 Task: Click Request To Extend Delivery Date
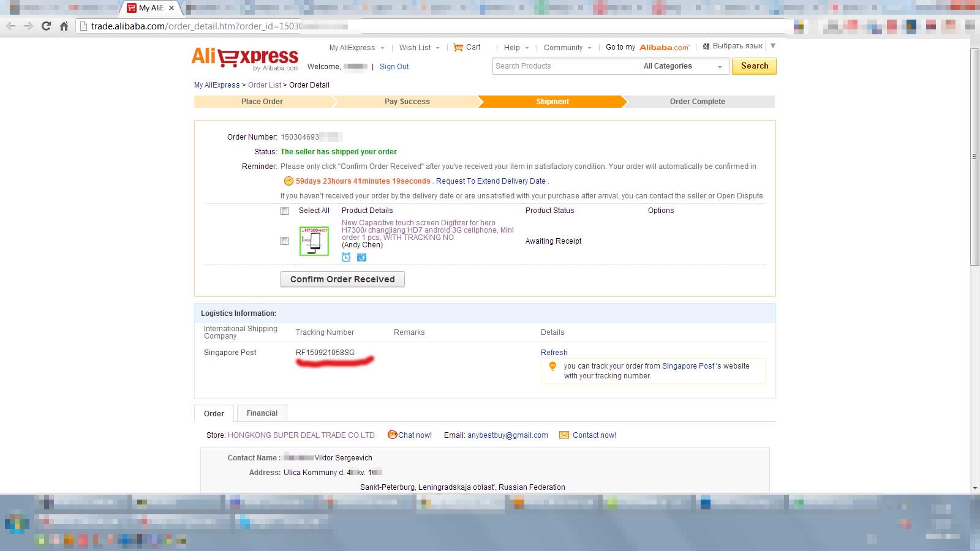click(491, 181)
